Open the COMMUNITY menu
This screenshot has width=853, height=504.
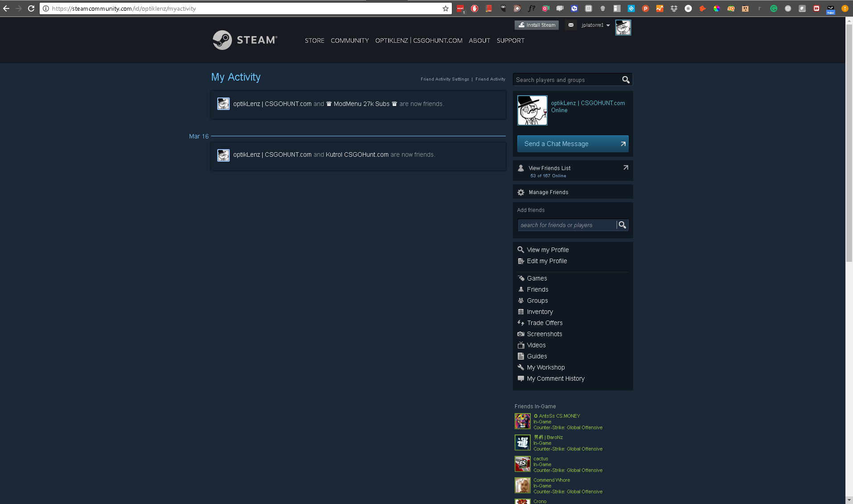point(350,41)
